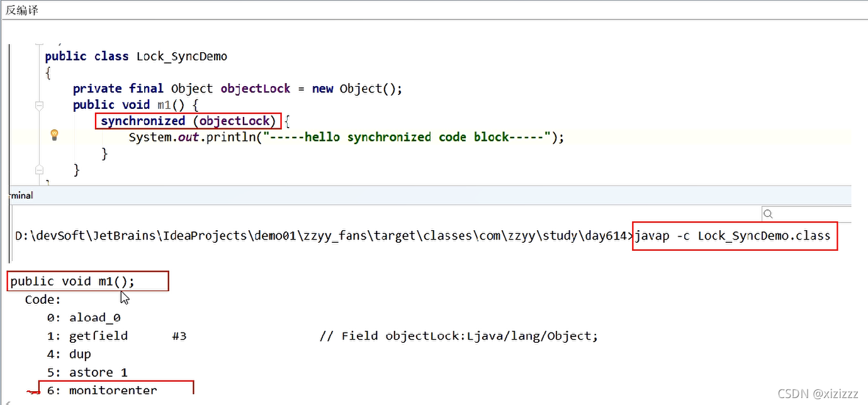Click the magnifier icon in terminal search box
Image resolution: width=868 pixels, height=405 pixels.
pos(768,214)
